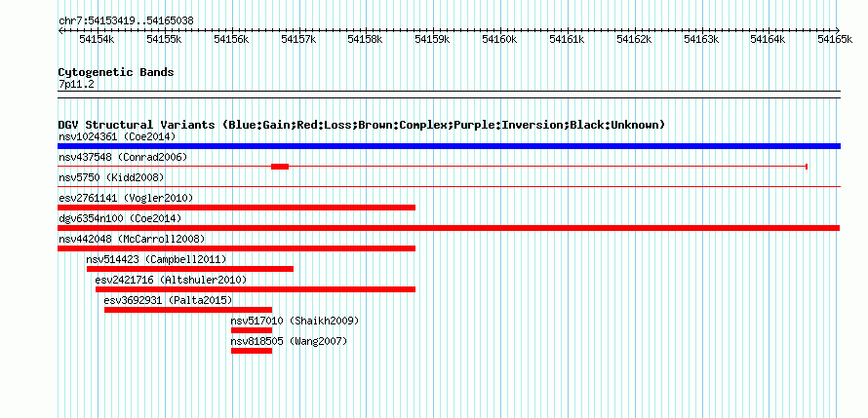Click the 54158k ruler tick label
This screenshot has height=418, width=868.
pos(366,39)
